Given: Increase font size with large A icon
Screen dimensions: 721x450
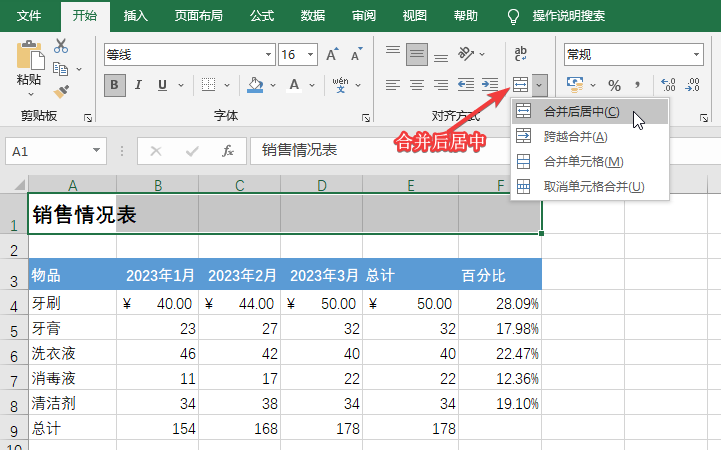Looking at the screenshot, I should click(x=332, y=55).
